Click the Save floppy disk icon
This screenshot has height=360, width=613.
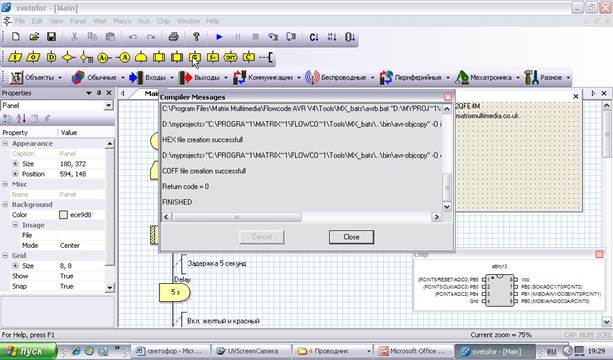pos(51,37)
